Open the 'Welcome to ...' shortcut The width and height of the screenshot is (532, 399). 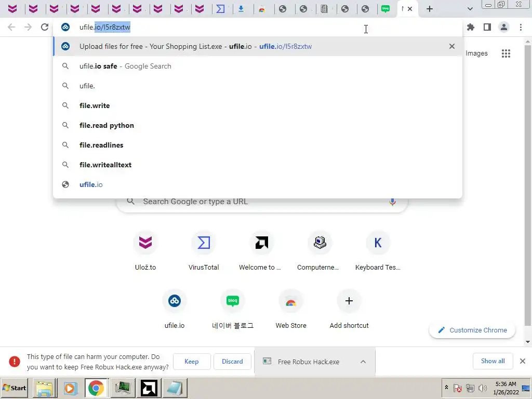pyautogui.click(x=262, y=251)
